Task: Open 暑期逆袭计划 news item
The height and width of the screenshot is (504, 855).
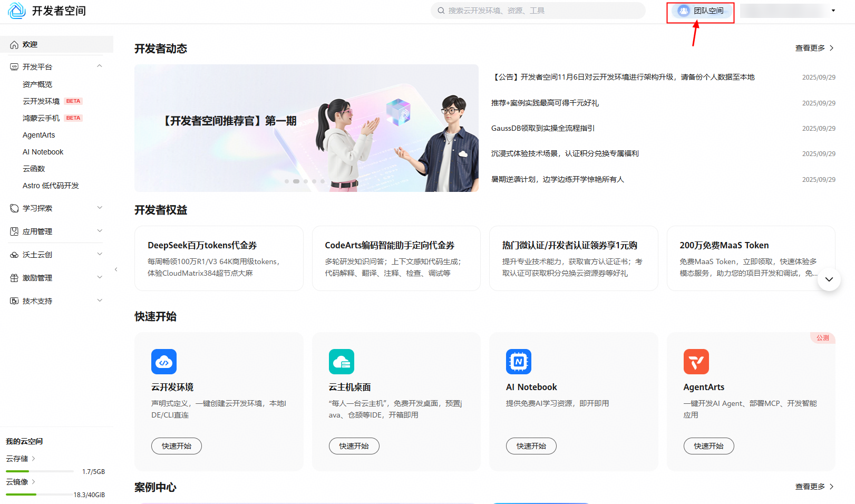Action: pyautogui.click(x=558, y=179)
